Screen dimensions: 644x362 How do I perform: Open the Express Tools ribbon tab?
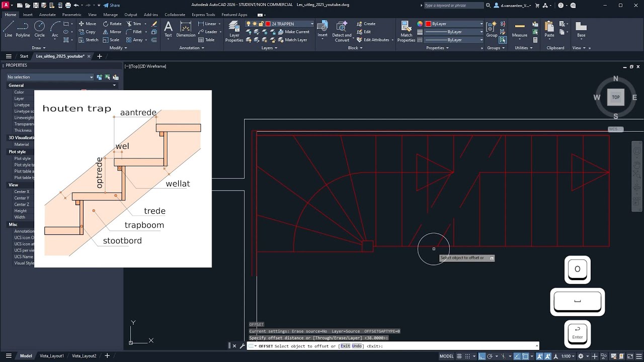coord(203,15)
